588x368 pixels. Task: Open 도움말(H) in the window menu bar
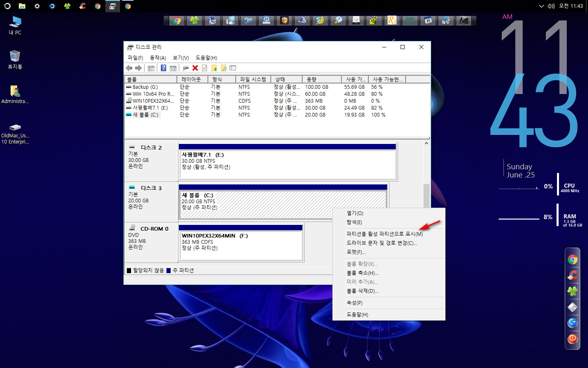coord(207,58)
